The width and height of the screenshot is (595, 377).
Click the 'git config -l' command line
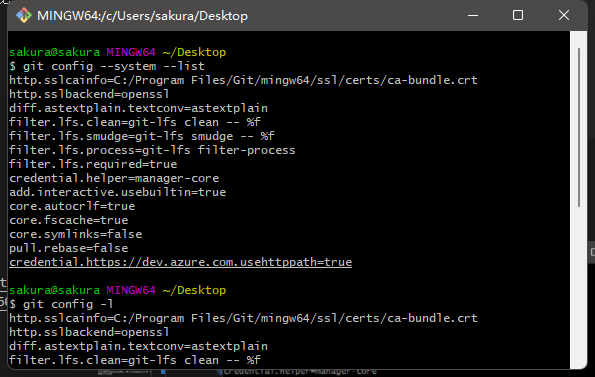[x=61, y=304]
